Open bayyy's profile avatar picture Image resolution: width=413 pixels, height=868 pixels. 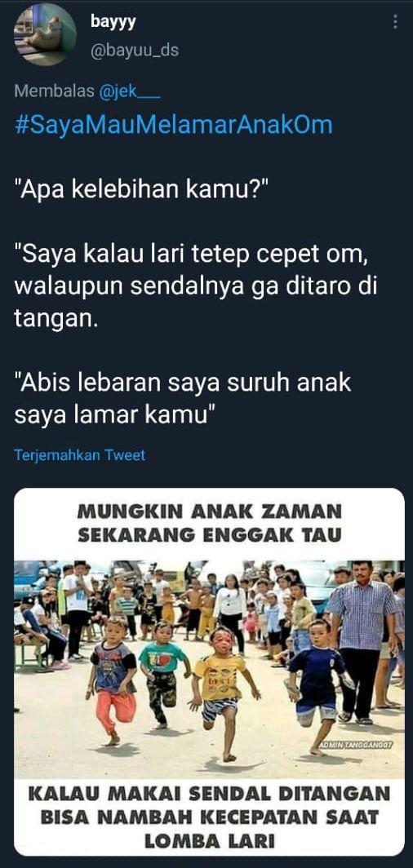45,34
